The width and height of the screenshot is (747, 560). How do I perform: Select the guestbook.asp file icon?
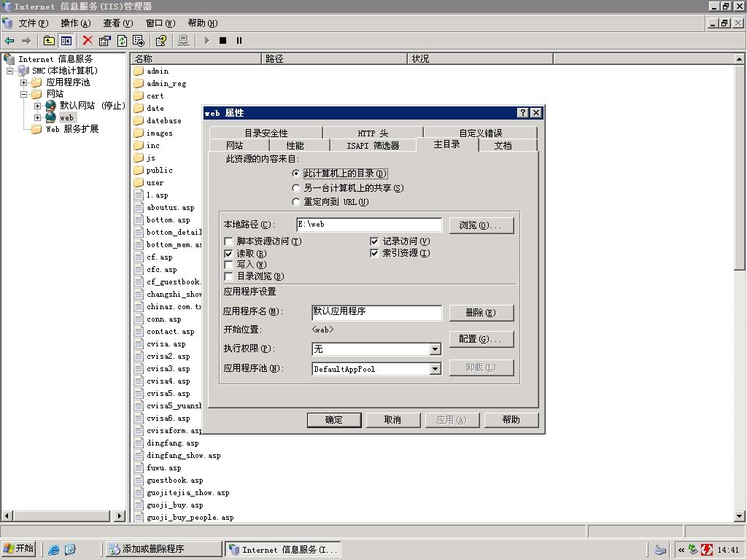[x=139, y=480]
